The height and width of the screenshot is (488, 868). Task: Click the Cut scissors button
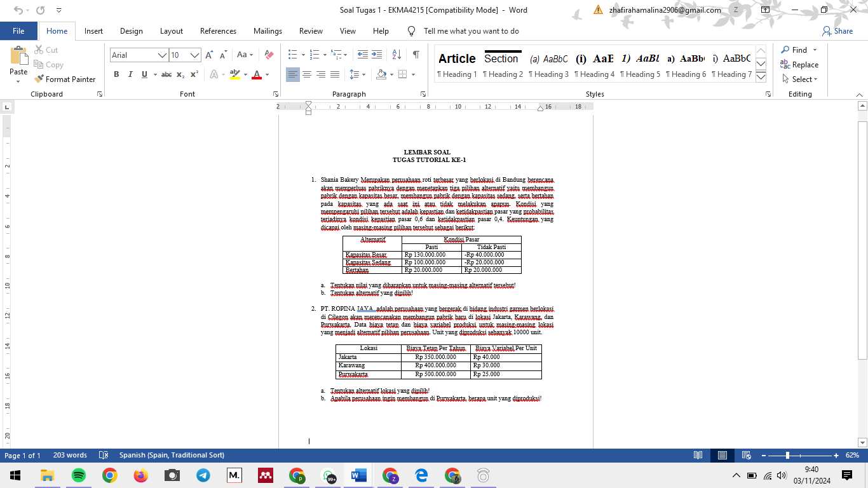tap(45, 50)
